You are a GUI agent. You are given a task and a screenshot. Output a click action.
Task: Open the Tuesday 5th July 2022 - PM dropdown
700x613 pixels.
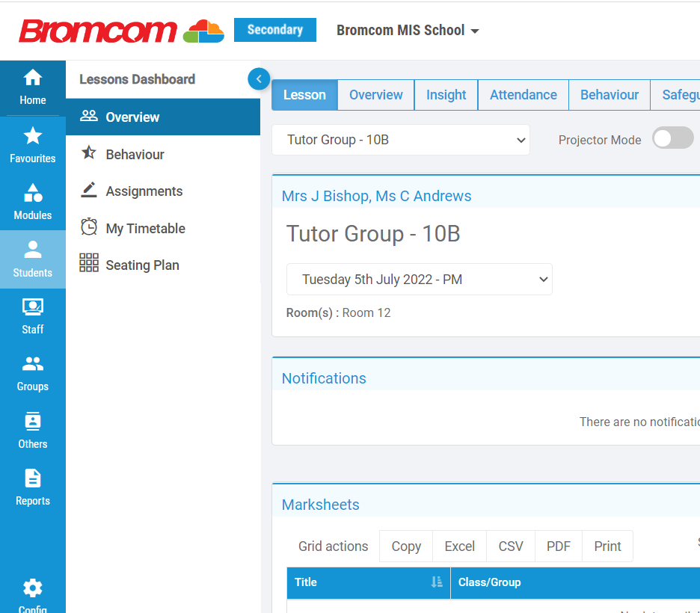click(420, 280)
